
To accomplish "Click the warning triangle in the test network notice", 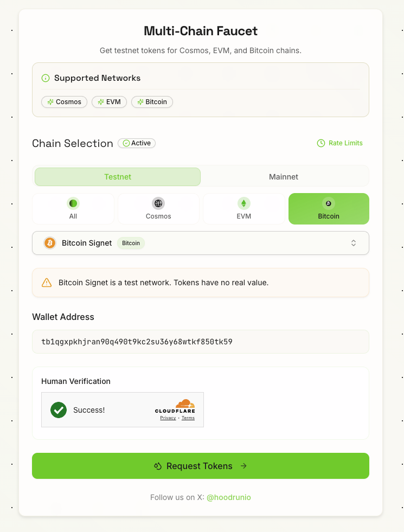I will click(47, 282).
